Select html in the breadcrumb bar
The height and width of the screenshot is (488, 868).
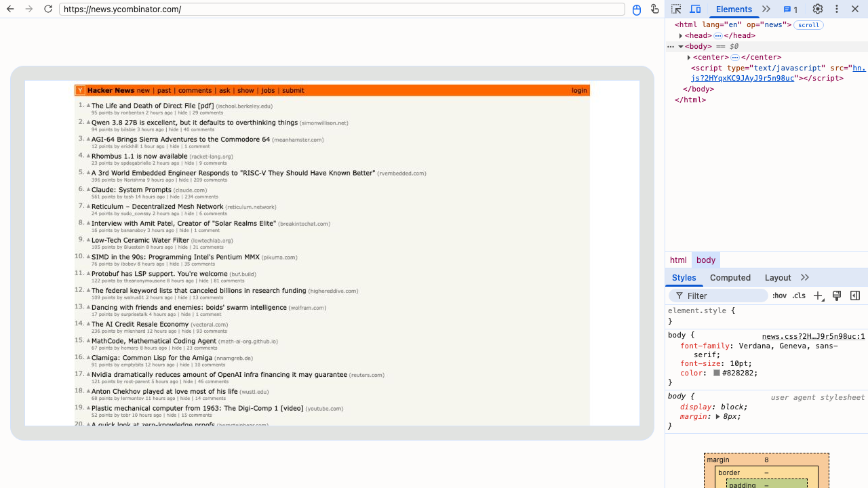678,260
